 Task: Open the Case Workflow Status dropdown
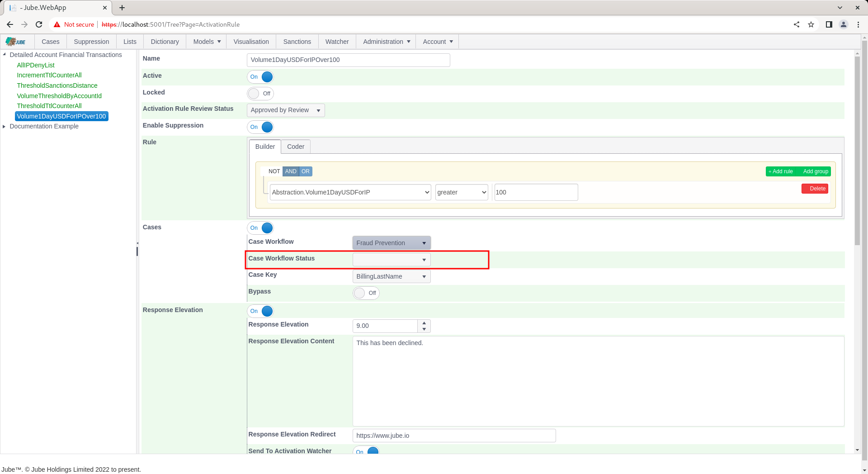[392, 260]
